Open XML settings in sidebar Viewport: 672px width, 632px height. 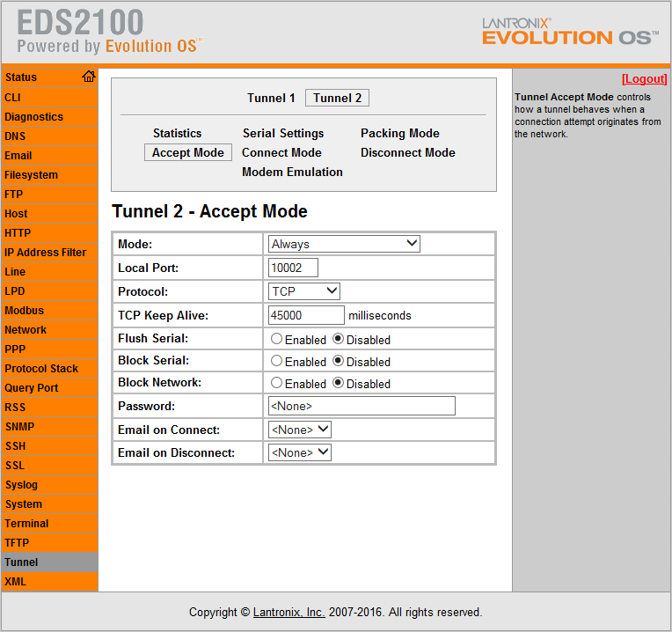coord(50,582)
